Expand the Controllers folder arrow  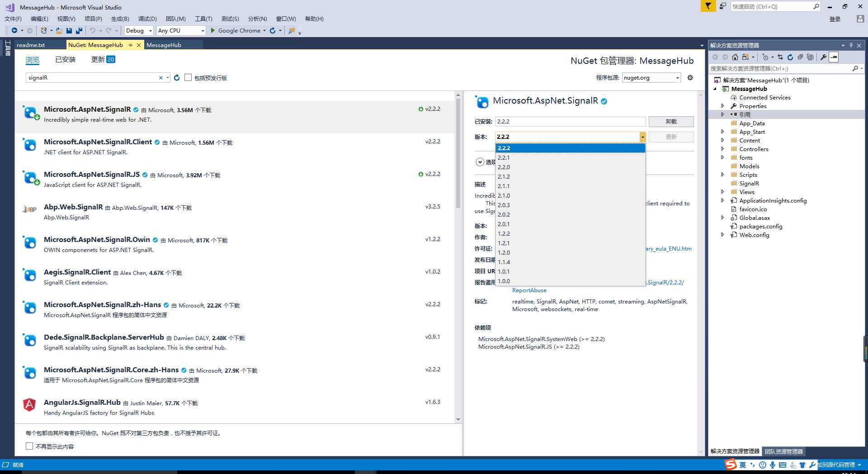click(x=722, y=149)
